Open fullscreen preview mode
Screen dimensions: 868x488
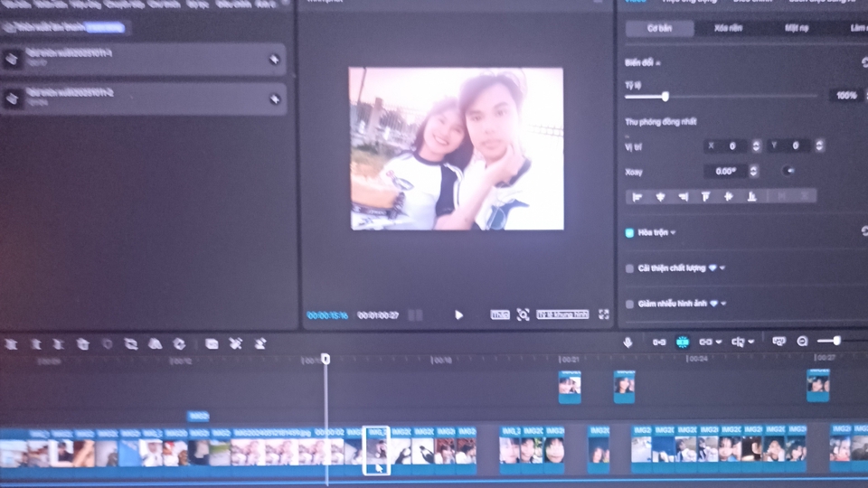(x=604, y=314)
